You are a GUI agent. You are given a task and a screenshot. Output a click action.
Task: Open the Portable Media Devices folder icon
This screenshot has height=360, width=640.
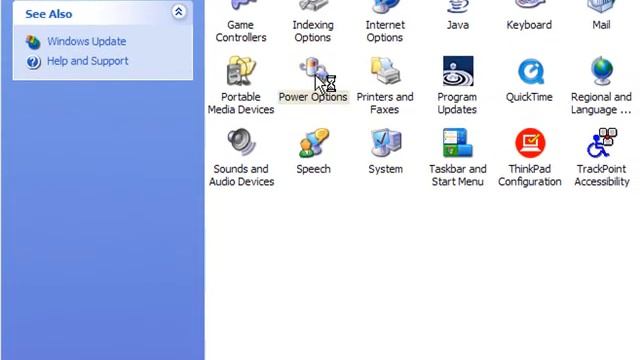pos(241,71)
